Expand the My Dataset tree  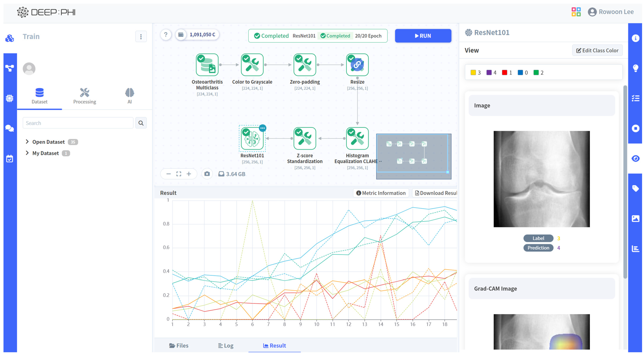pos(27,153)
